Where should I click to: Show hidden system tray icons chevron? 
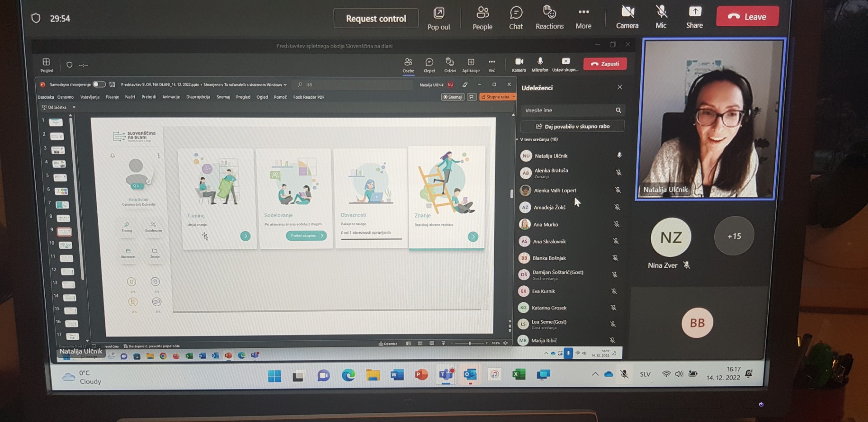click(x=595, y=374)
